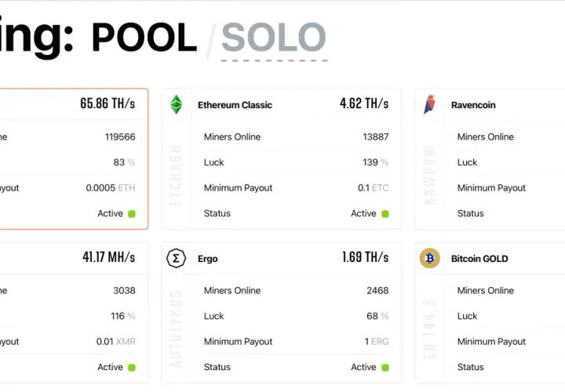Select POOL mining mode
Viewport: 565px width, 392px height.
pos(144,38)
